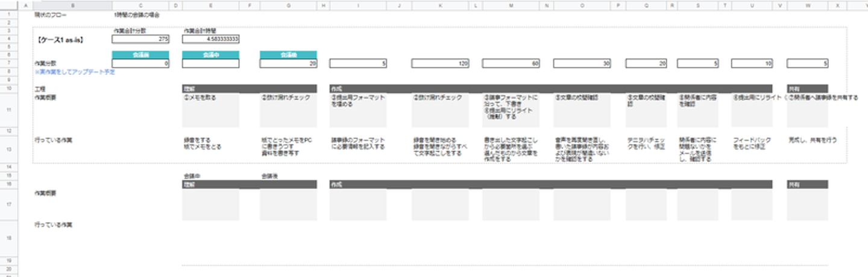Screen dimensions: 868x277
Task: Select column K header
Action: click(440, 5)
